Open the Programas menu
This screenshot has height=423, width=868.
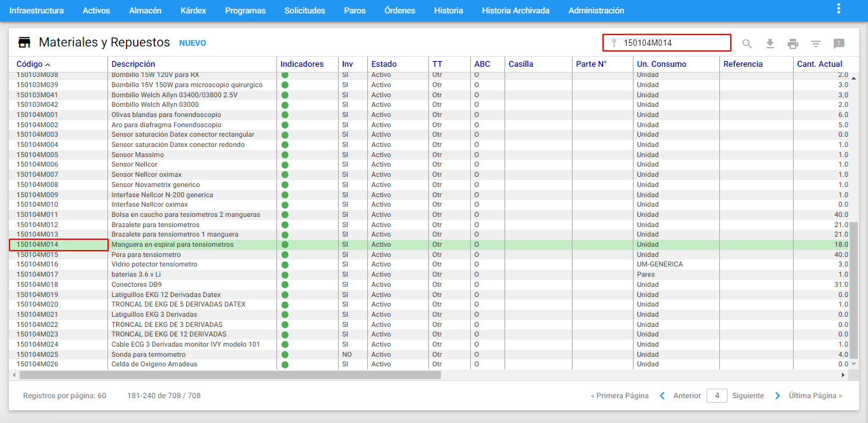[x=245, y=11]
